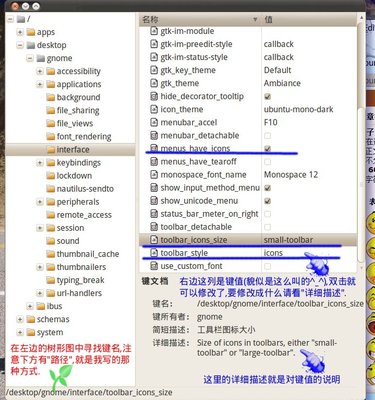Select the gtk_key_theme key name
This screenshot has height=400, width=375.
(x=188, y=70)
